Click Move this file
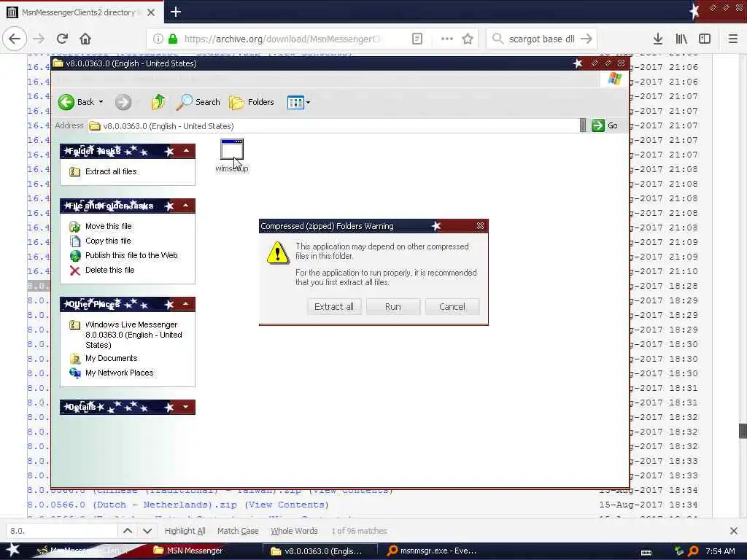Screen dimensions: 747x560 click(109, 226)
